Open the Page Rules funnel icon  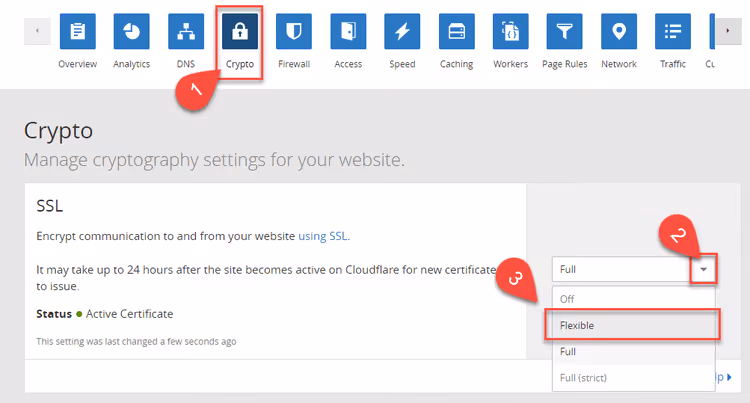coord(565,32)
